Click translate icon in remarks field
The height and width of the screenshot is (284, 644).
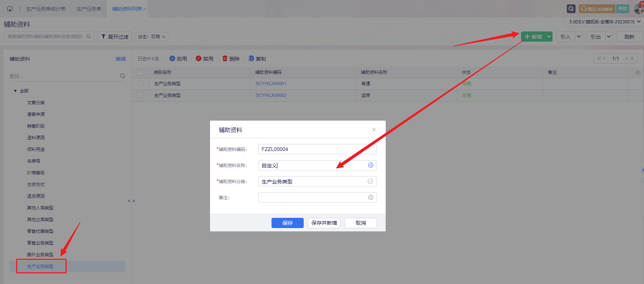[370, 197]
